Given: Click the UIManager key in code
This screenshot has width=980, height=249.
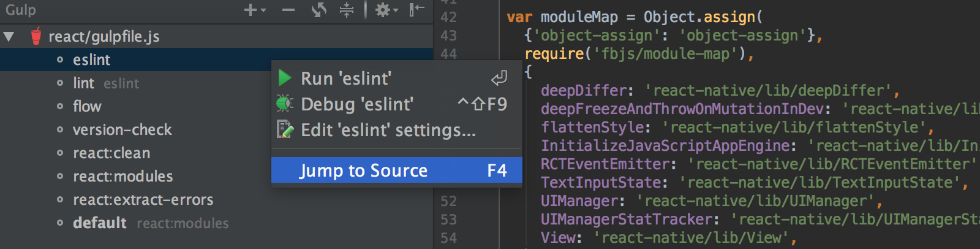Looking at the screenshot, I should point(579,201).
